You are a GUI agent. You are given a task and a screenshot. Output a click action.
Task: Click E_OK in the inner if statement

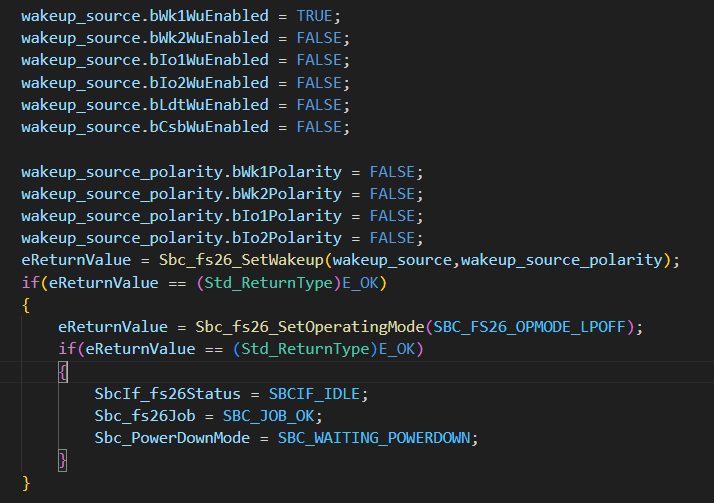(x=397, y=349)
